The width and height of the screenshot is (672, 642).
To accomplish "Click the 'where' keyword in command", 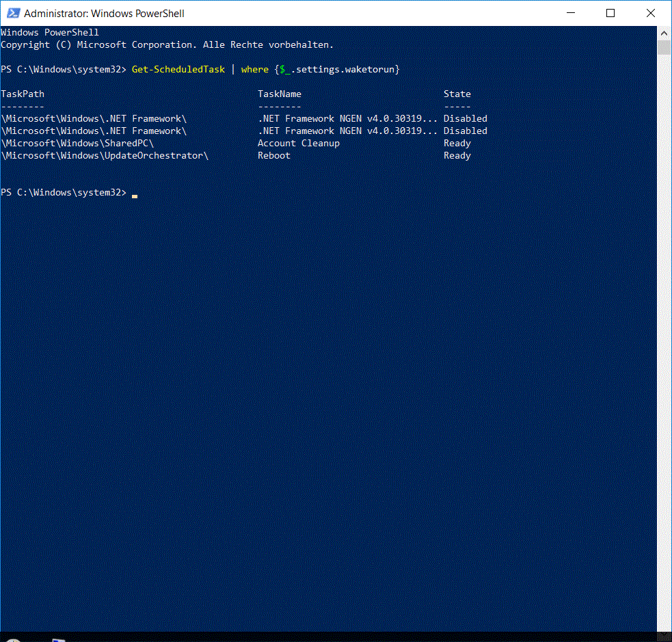I will [254, 70].
